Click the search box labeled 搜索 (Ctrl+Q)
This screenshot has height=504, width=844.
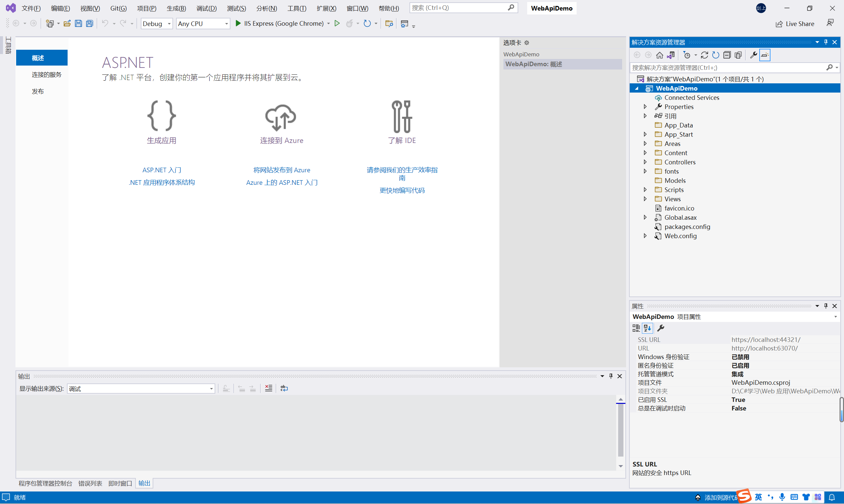(459, 8)
